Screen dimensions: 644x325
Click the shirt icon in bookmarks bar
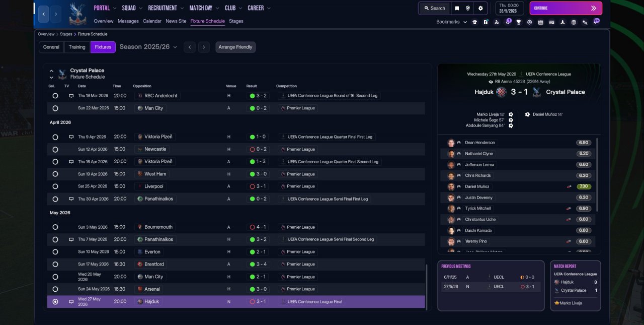point(474,22)
